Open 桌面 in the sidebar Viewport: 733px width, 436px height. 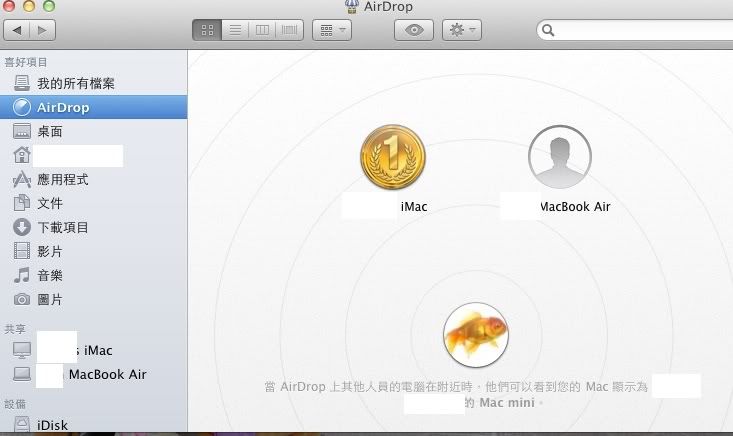coord(93,131)
